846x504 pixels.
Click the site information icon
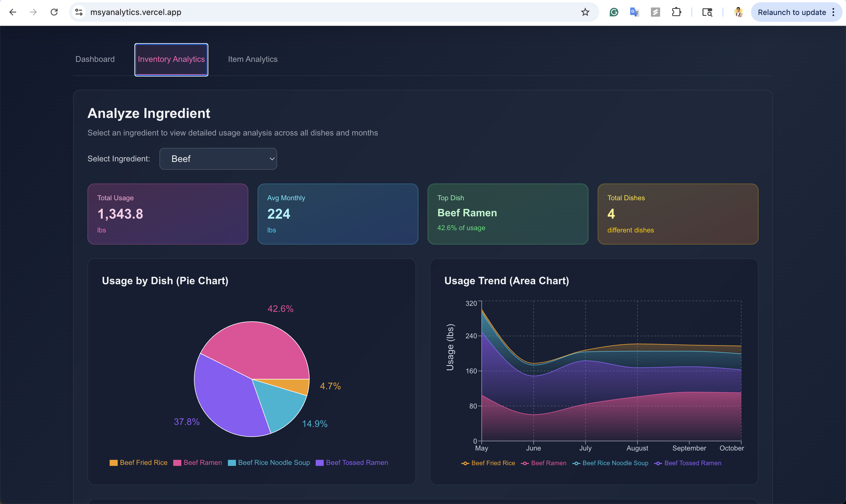coord(79,12)
